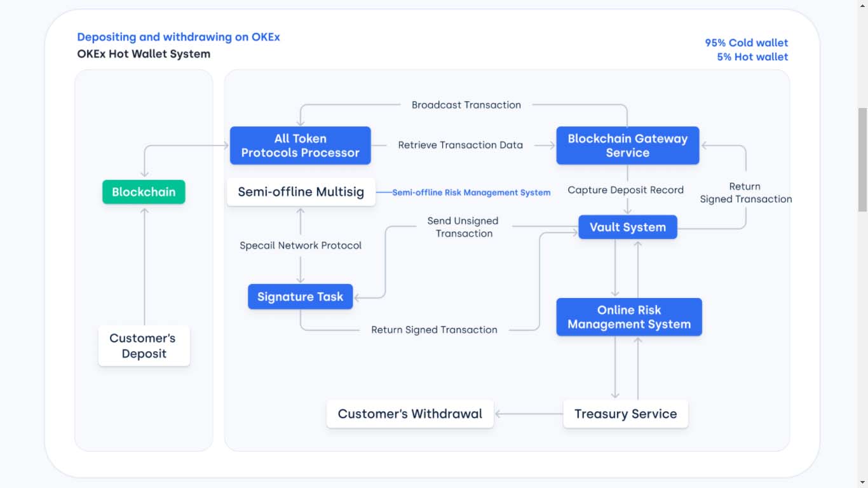Select the All Token Protocols Processor box
Viewport: 868px width, 488px height.
click(x=301, y=146)
